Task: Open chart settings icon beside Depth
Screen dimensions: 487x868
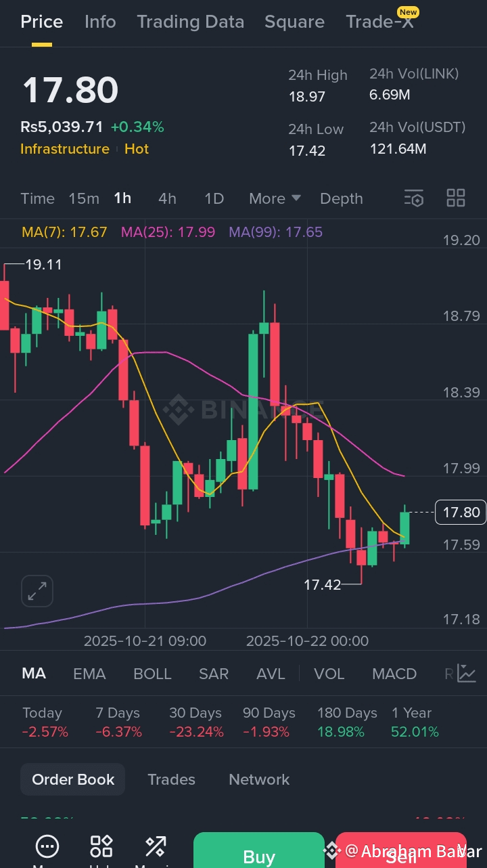Action: (413, 198)
